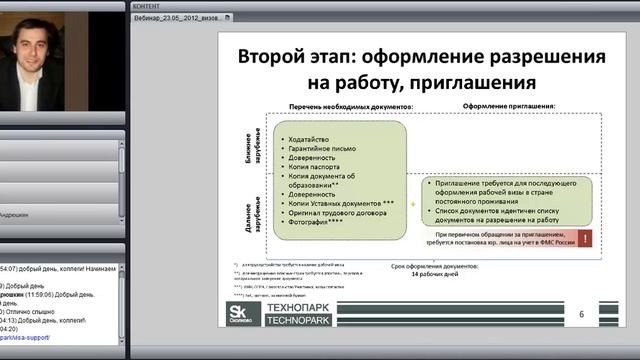Click the 'Ближнее зарубежье' vertical label

click(253, 146)
